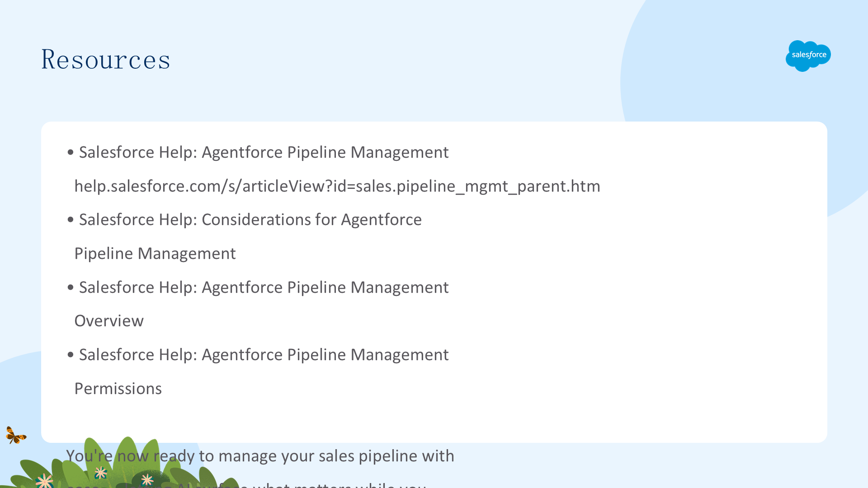
Task: Open the help.salesforce.com pipeline_mgmt_parent.htm URL
Action: [337, 186]
